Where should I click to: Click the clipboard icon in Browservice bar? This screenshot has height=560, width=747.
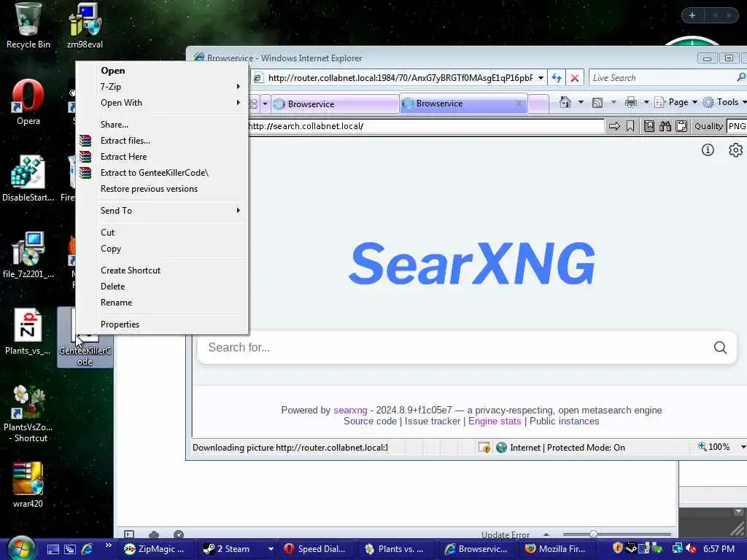(681, 126)
